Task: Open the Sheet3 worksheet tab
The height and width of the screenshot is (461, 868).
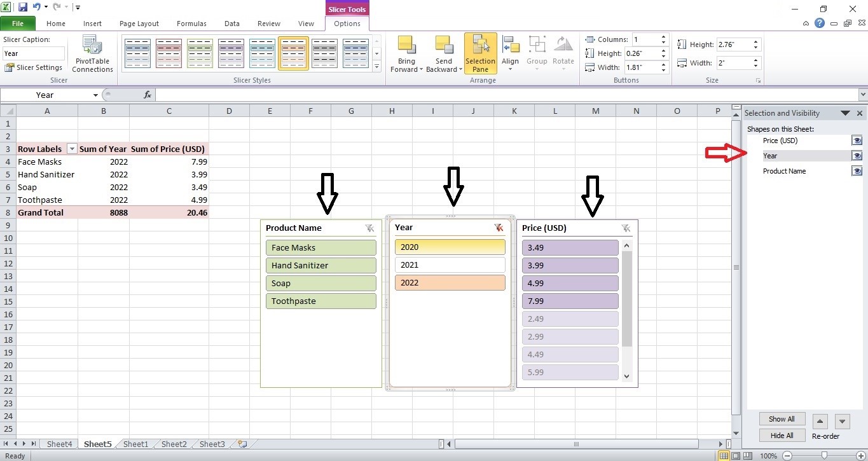Action: (211, 444)
